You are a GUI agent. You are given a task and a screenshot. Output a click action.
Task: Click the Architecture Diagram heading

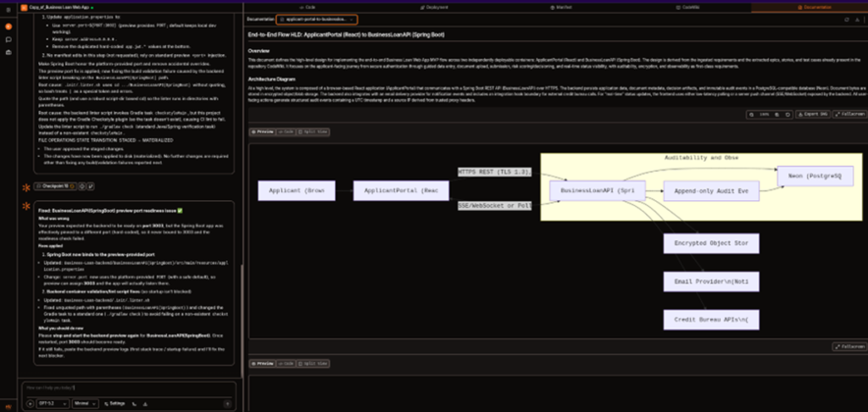[270, 79]
